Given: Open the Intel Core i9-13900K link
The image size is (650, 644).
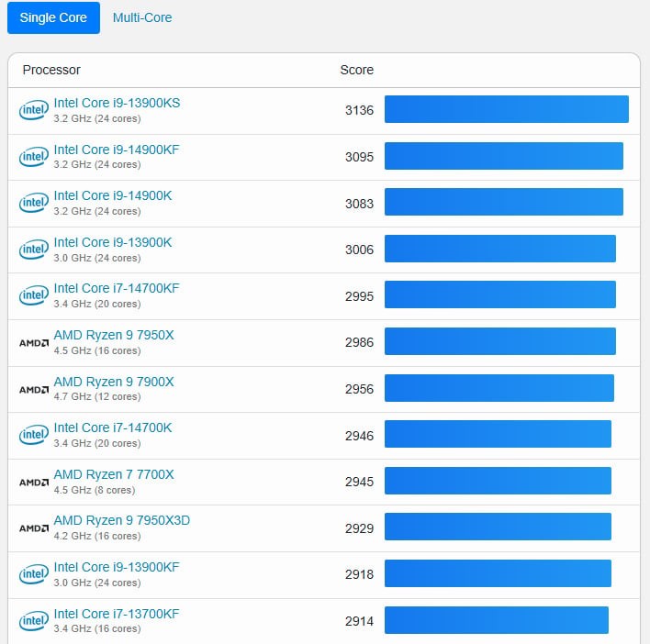Looking at the screenshot, I should (113, 242).
